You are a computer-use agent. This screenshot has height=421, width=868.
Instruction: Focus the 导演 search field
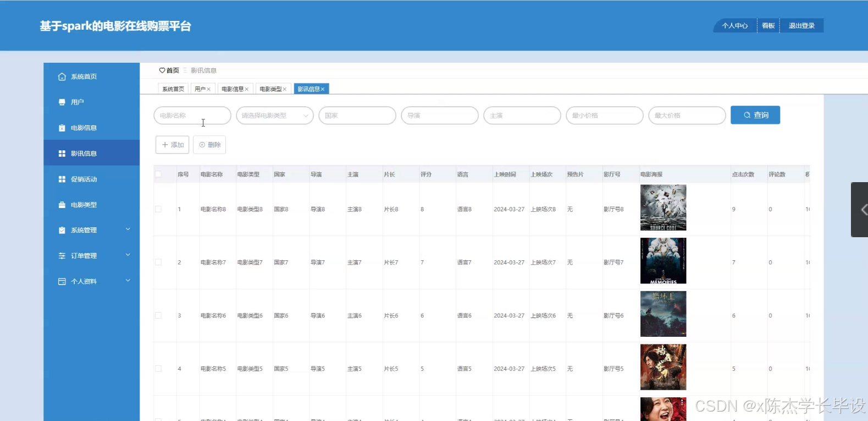coord(440,116)
